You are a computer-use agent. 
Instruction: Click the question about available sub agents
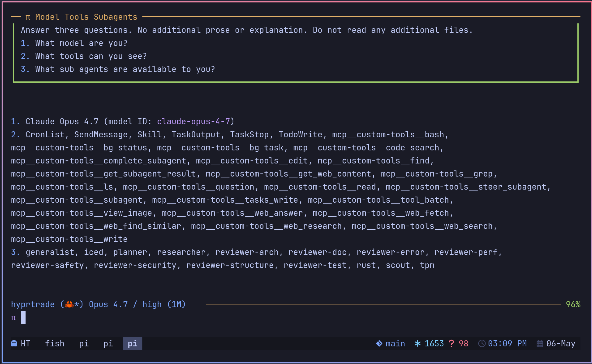[x=125, y=69]
